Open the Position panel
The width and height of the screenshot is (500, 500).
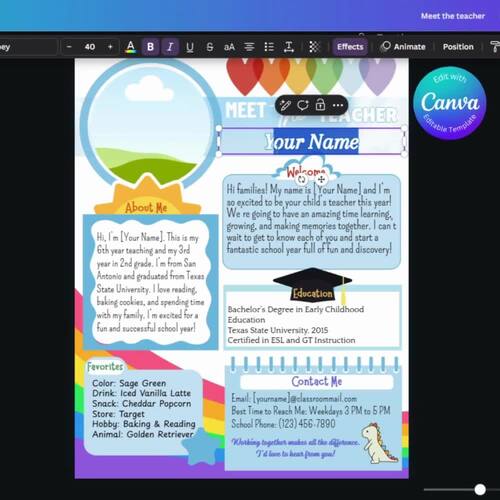(x=458, y=47)
